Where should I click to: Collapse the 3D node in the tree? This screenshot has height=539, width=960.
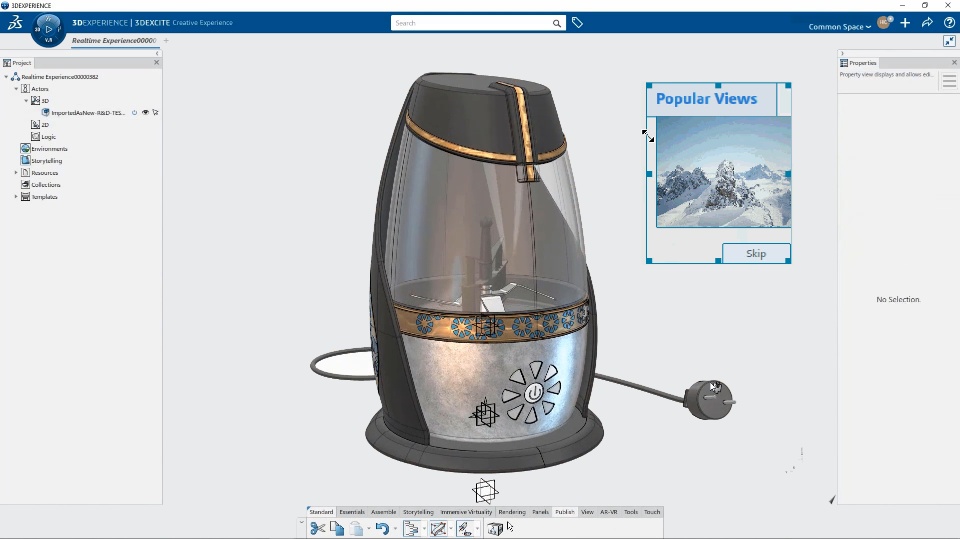coord(26,100)
